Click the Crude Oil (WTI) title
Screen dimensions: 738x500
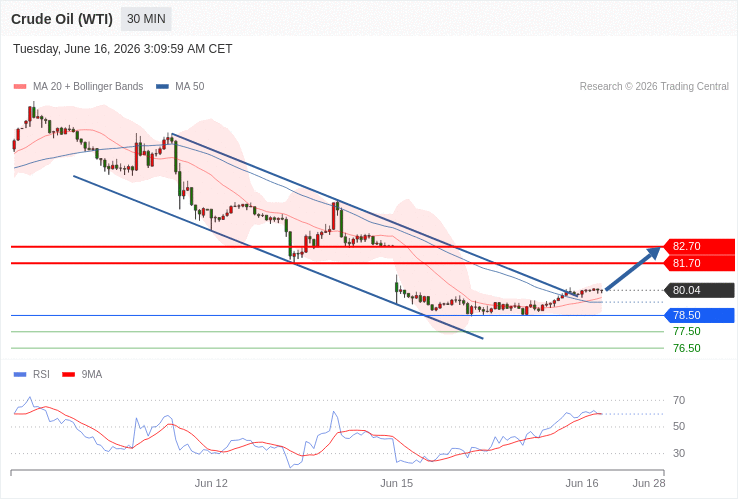62,19
